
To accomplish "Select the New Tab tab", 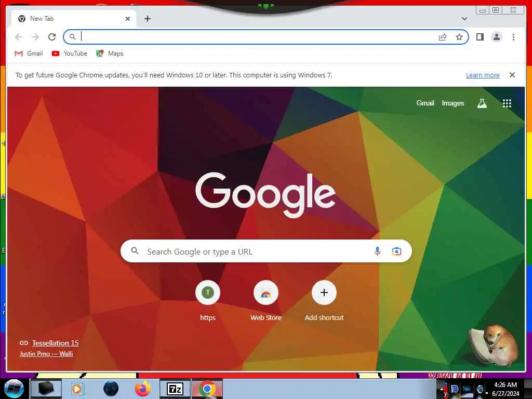I will click(x=74, y=19).
